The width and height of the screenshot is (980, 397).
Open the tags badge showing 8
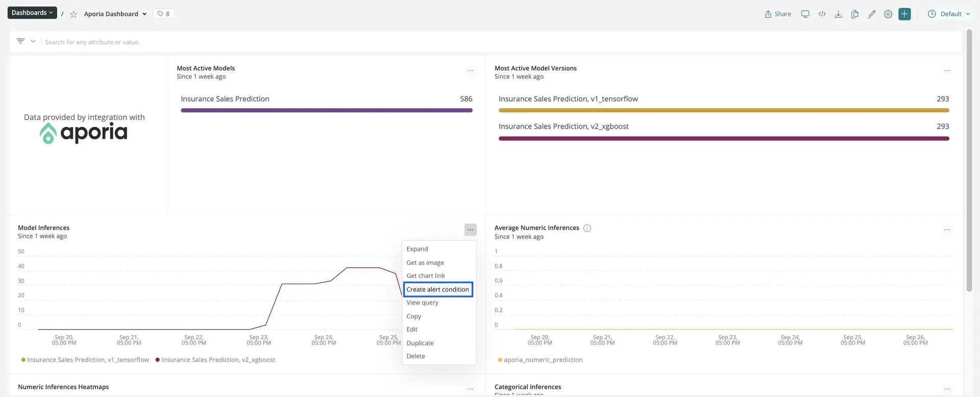click(x=163, y=14)
